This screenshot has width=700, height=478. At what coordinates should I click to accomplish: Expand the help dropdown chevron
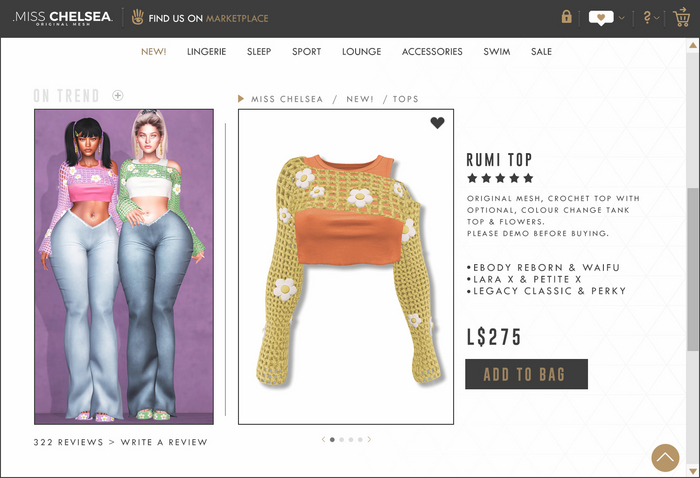point(657,18)
